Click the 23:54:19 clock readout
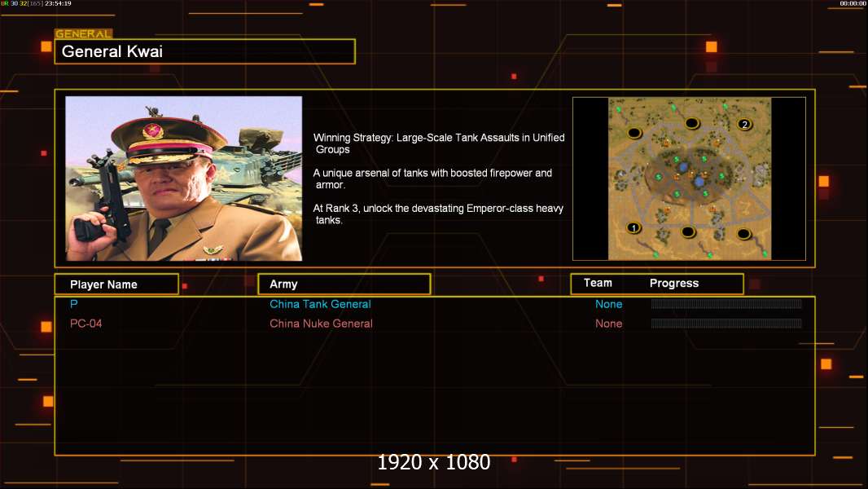This screenshot has height=489, width=868. [x=58, y=3]
